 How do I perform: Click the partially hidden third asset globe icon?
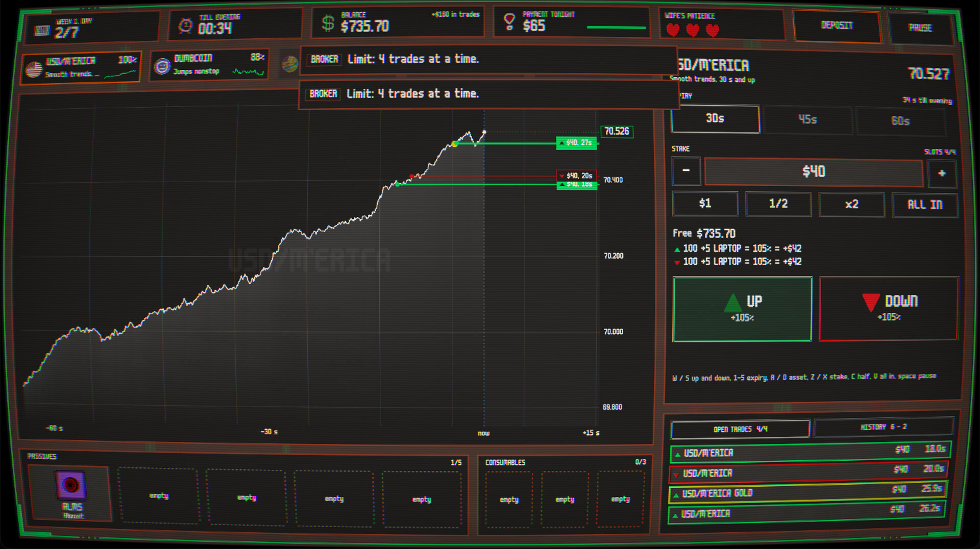click(x=290, y=64)
